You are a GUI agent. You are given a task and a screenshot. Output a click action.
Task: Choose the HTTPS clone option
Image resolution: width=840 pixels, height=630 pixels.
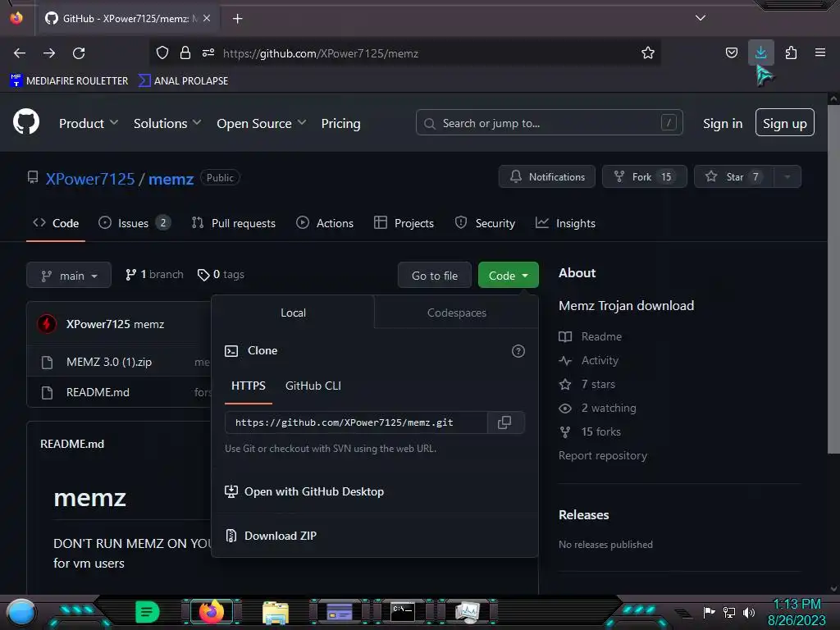[248, 386]
